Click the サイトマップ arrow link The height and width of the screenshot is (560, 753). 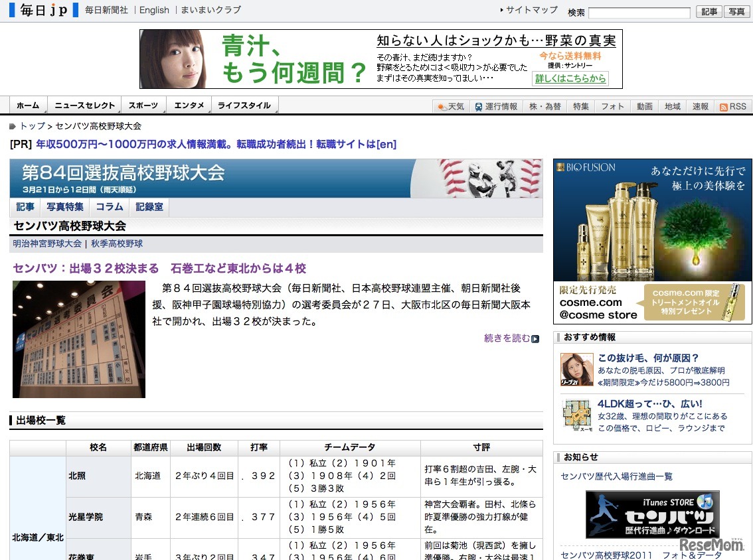[x=529, y=9]
